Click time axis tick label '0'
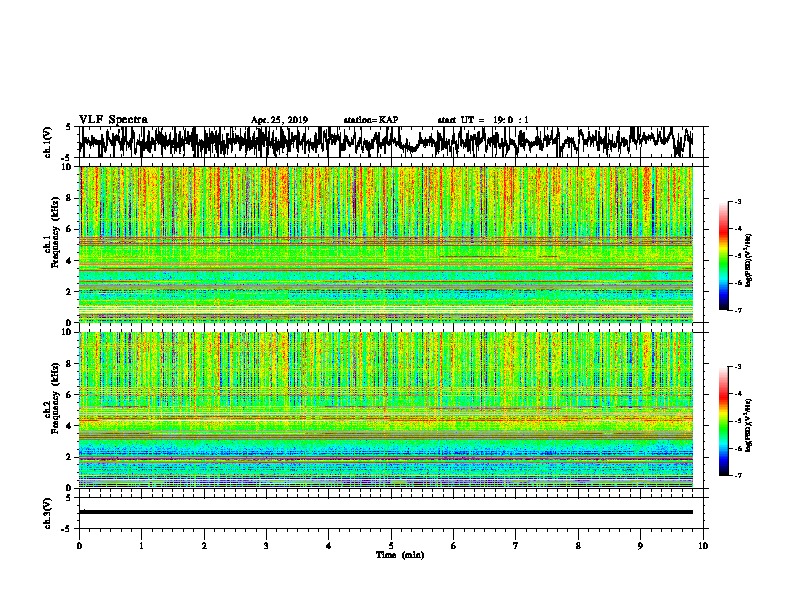This screenshot has height=612, width=792. pyautogui.click(x=79, y=546)
